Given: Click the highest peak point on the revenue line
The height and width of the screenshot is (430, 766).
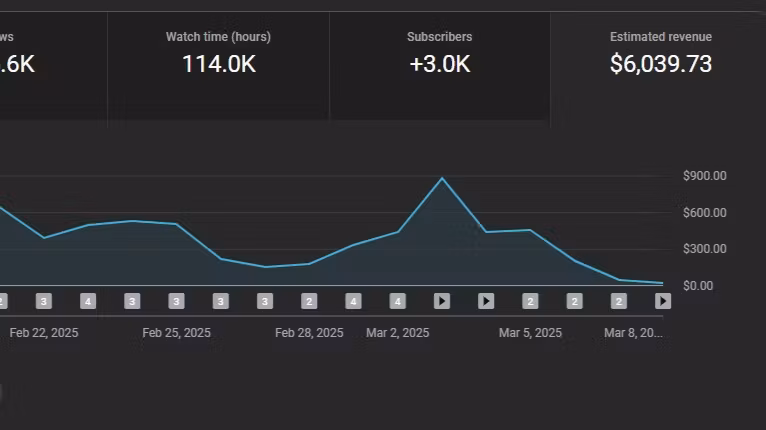Looking at the screenshot, I should pos(442,178).
